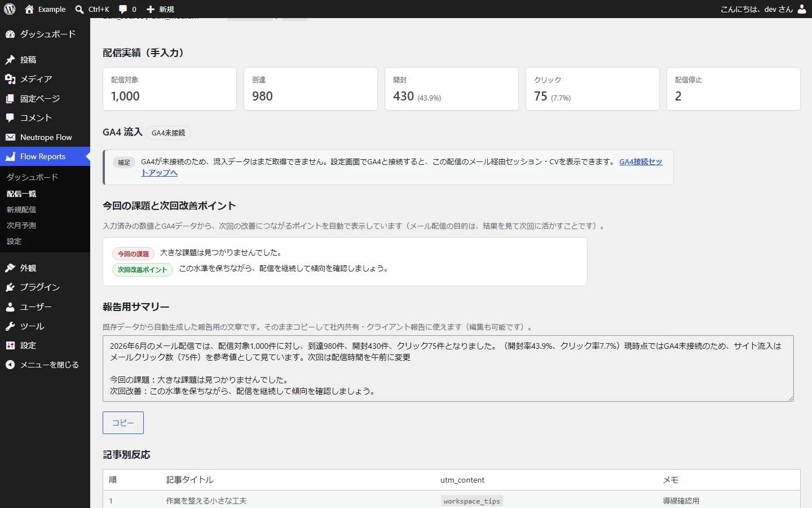Click inside the 報告用サマリー text area
This screenshot has height=508, width=812.
click(448, 369)
